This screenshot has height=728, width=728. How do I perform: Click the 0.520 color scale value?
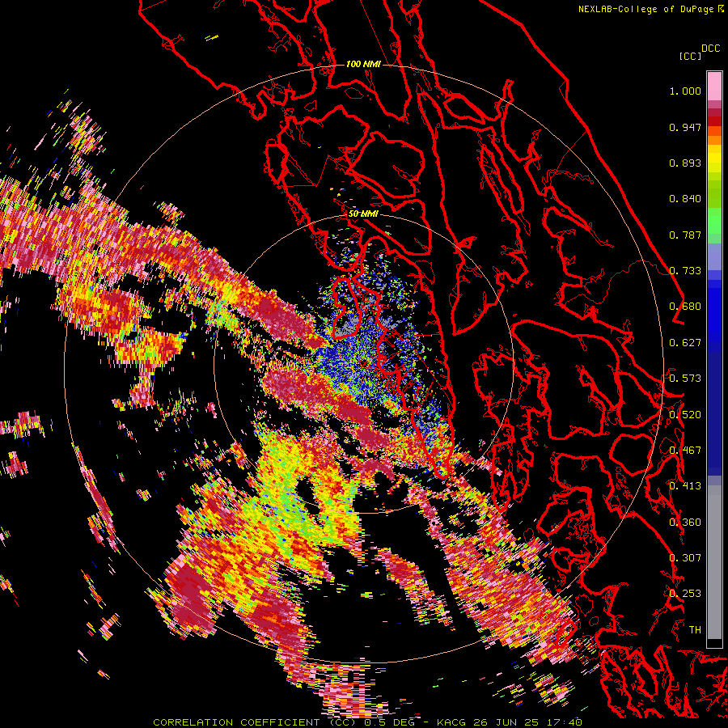tap(685, 414)
